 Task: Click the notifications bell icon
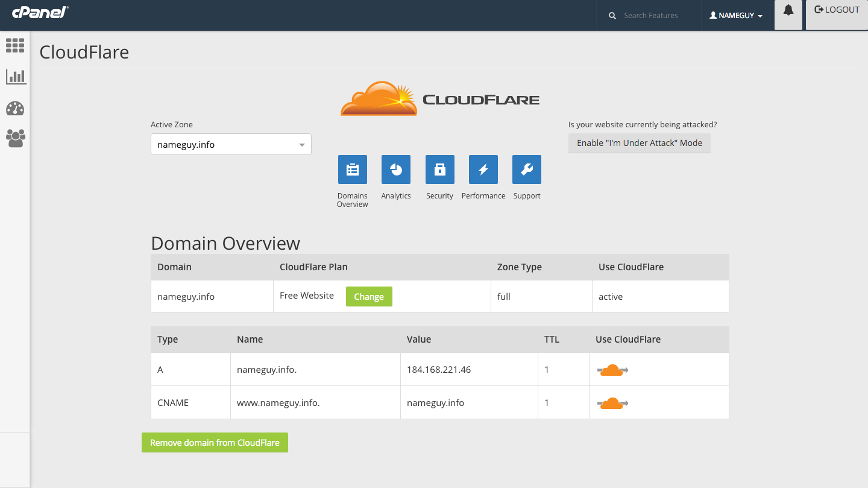[788, 11]
